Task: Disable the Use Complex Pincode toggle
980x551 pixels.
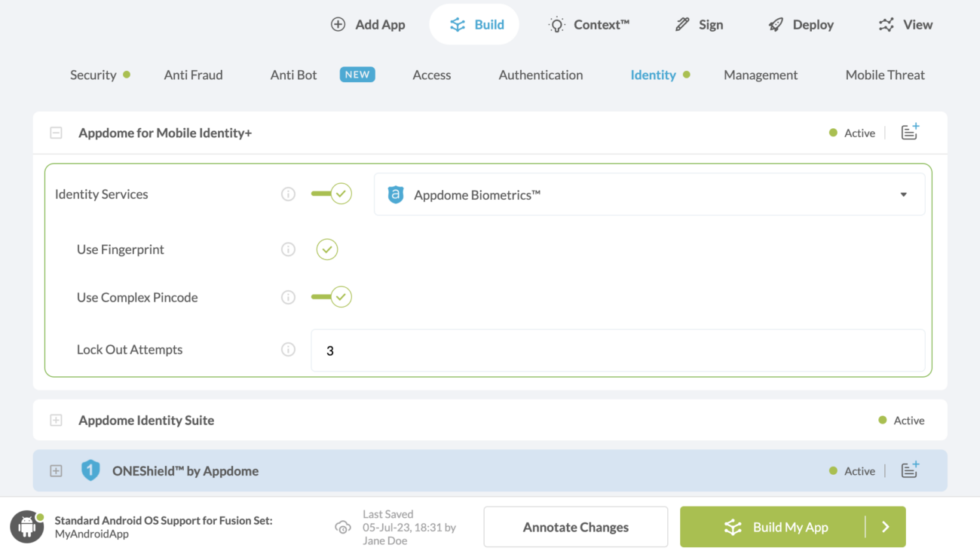Action: 332,298
